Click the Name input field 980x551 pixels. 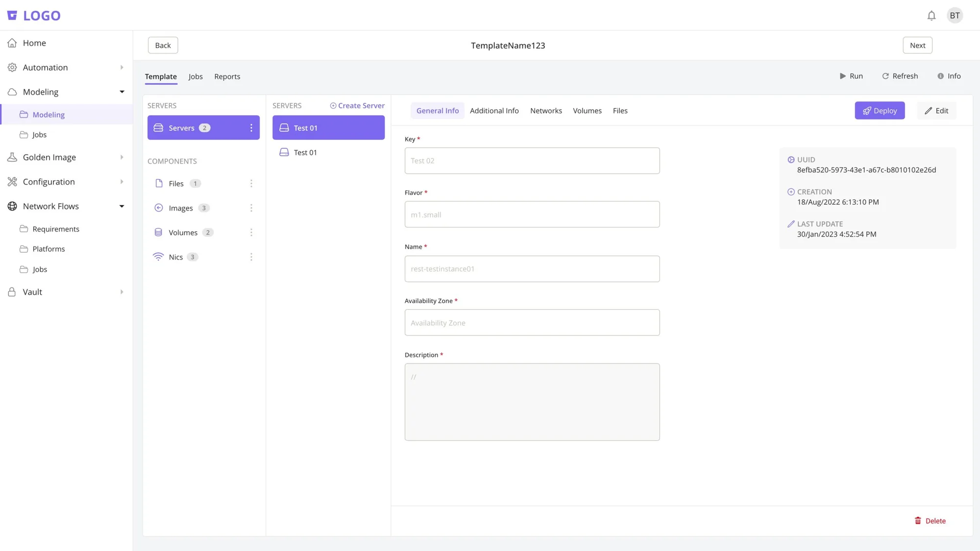(532, 268)
